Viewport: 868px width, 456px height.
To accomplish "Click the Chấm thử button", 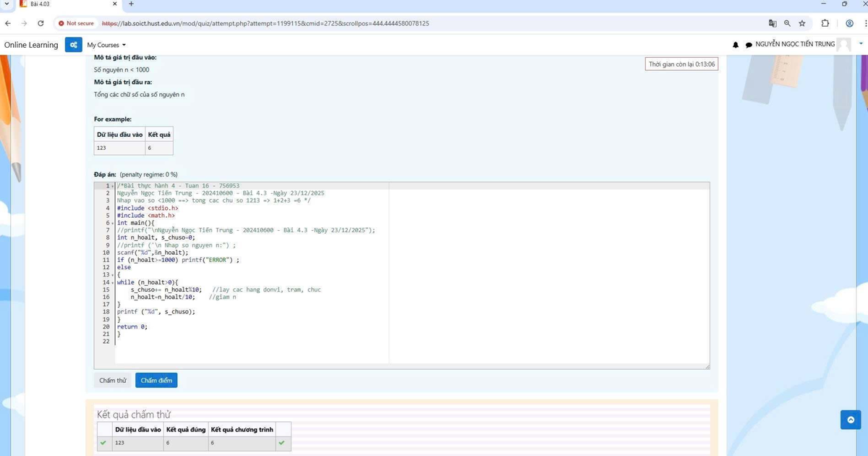I will coord(113,380).
